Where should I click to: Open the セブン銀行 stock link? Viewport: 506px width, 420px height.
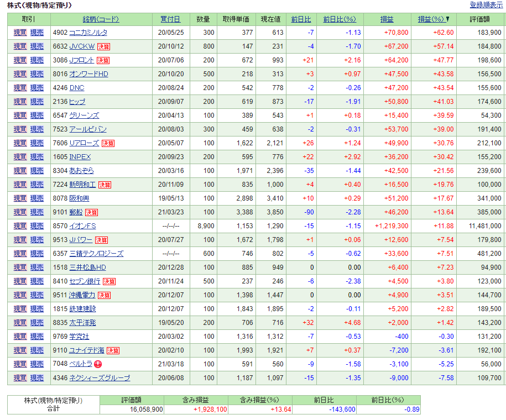coord(85,281)
